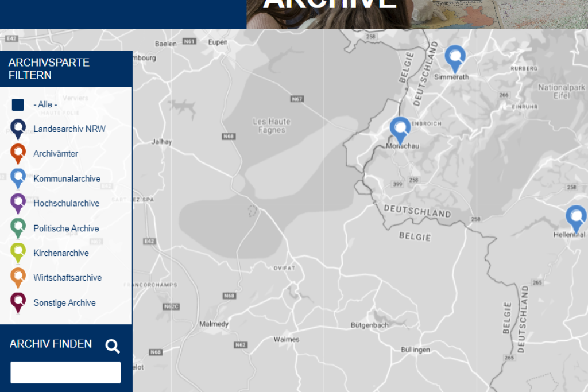The height and width of the screenshot is (392, 588).
Task: Open the Monschau map marker
Action: click(x=400, y=131)
